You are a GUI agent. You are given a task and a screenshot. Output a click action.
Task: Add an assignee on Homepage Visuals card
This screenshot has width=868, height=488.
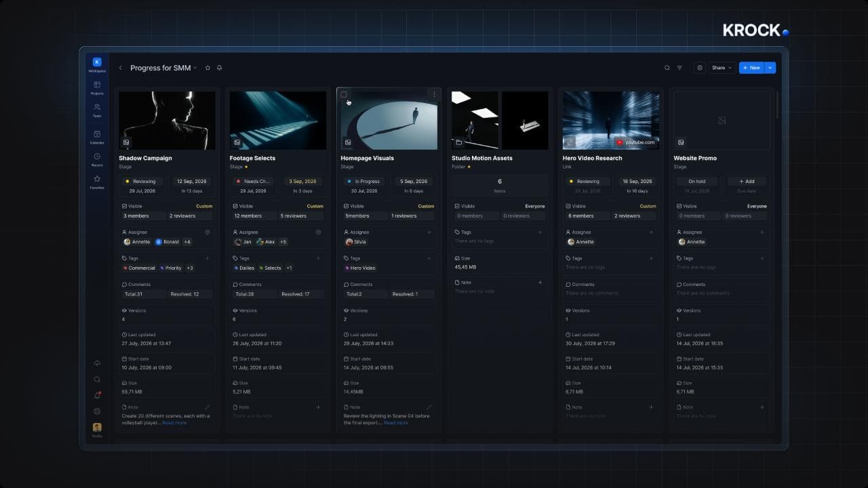point(429,232)
